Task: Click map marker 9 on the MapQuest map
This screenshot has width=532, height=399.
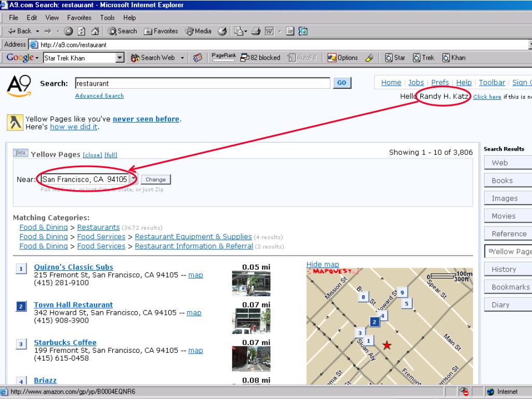Action: pos(403,292)
